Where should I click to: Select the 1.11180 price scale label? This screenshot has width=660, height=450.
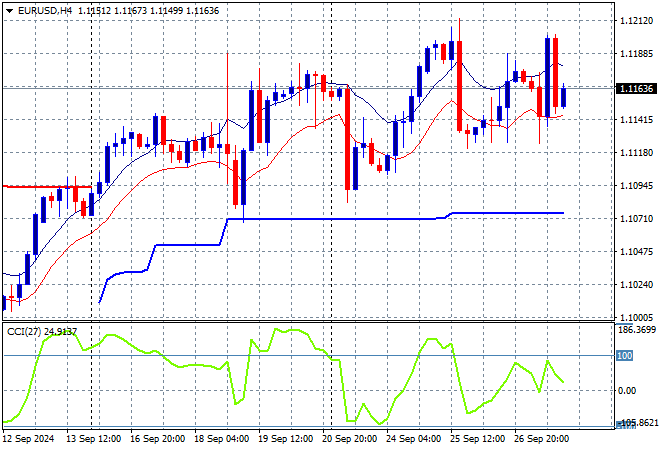(x=636, y=153)
